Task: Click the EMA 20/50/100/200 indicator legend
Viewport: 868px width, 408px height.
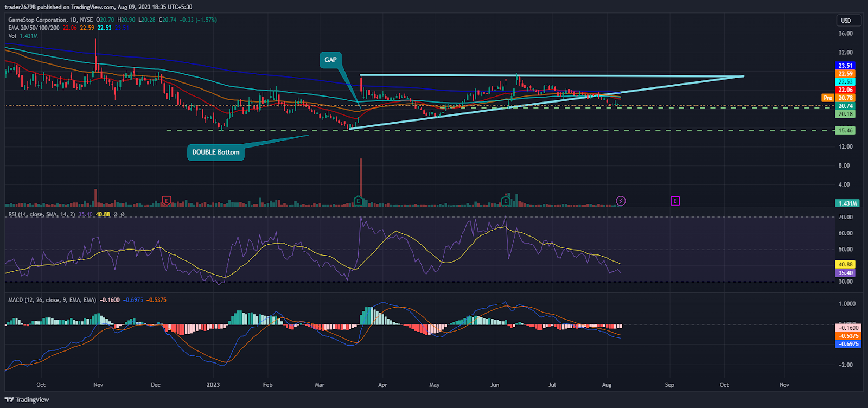Action: (34, 28)
